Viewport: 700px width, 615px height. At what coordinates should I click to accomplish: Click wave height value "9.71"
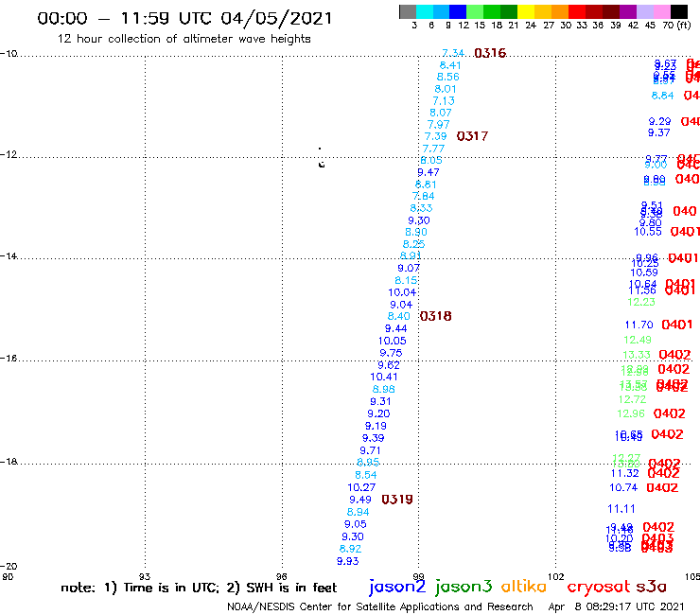pyautogui.click(x=370, y=450)
